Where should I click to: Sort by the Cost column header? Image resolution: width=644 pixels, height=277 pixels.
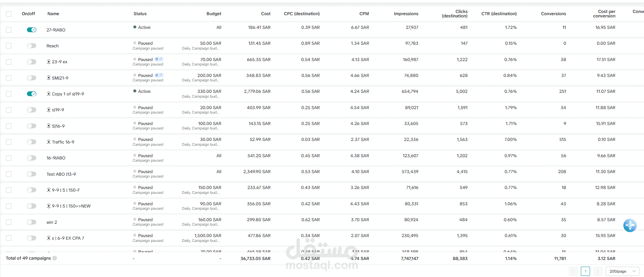pyautogui.click(x=266, y=14)
